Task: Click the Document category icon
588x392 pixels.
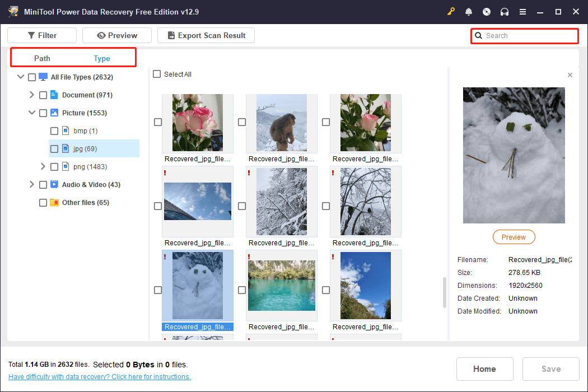Action: pos(54,95)
